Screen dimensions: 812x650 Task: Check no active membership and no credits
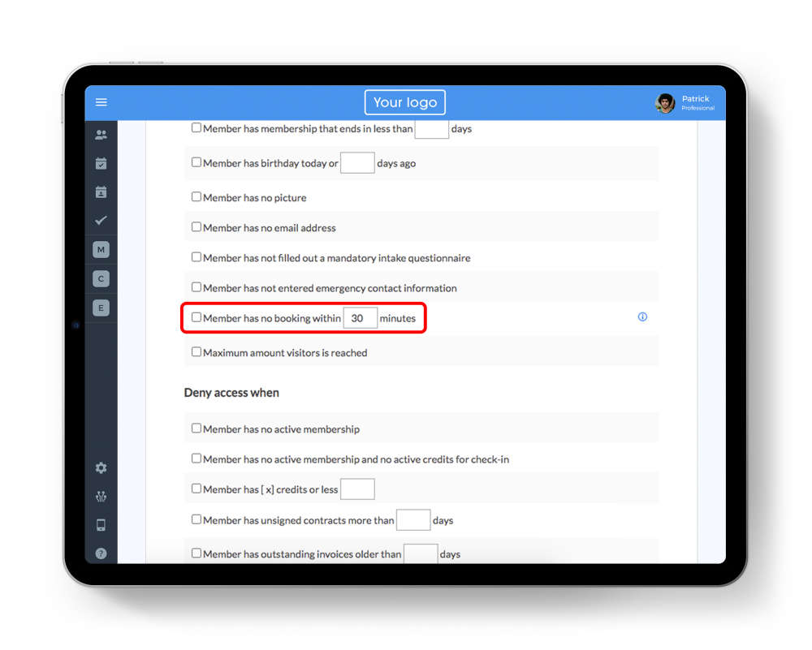tap(197, 458)
